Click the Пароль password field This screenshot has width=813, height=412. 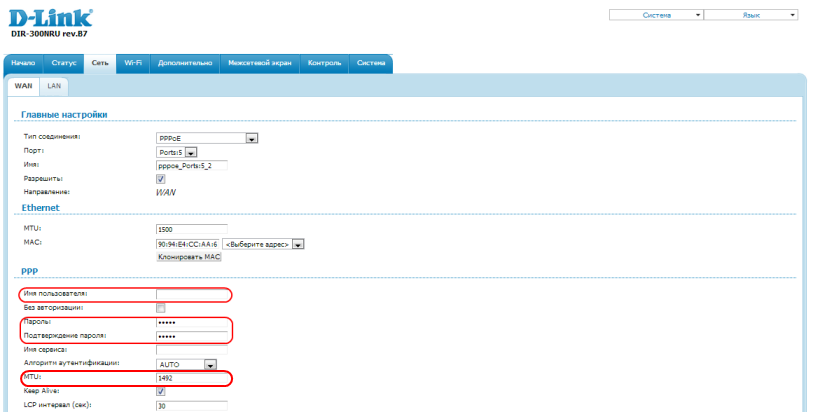191,323
